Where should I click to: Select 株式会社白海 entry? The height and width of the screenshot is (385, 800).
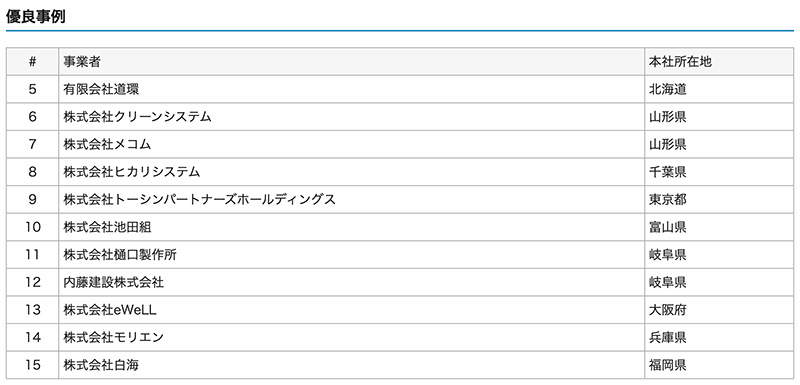coord(101,365)
